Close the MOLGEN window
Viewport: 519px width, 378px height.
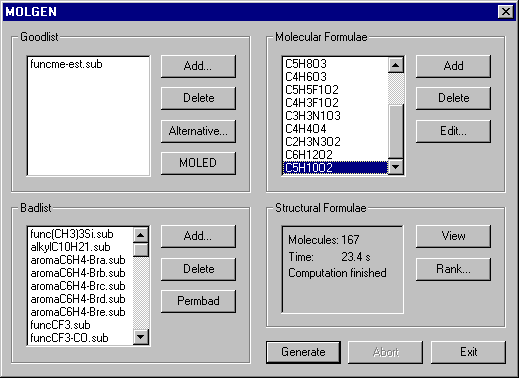pos(506,12)
